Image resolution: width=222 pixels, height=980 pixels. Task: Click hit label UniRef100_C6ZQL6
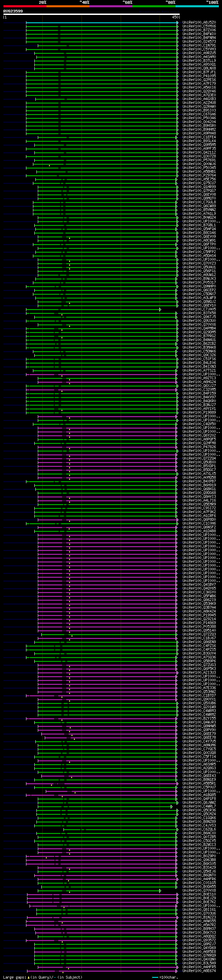tap(199, 829)
